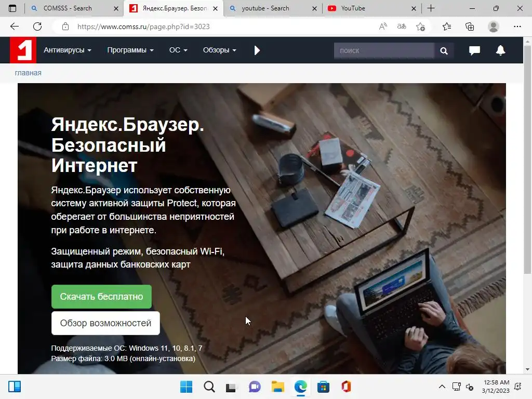This screenshot has height=399, width=532.
Task: Open Microsoft Edge on taskbar
Action: click(301, 387)
